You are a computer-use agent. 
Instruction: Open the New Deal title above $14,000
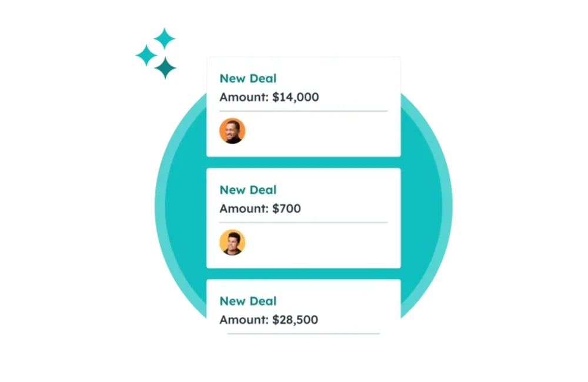tap(248, 78)
